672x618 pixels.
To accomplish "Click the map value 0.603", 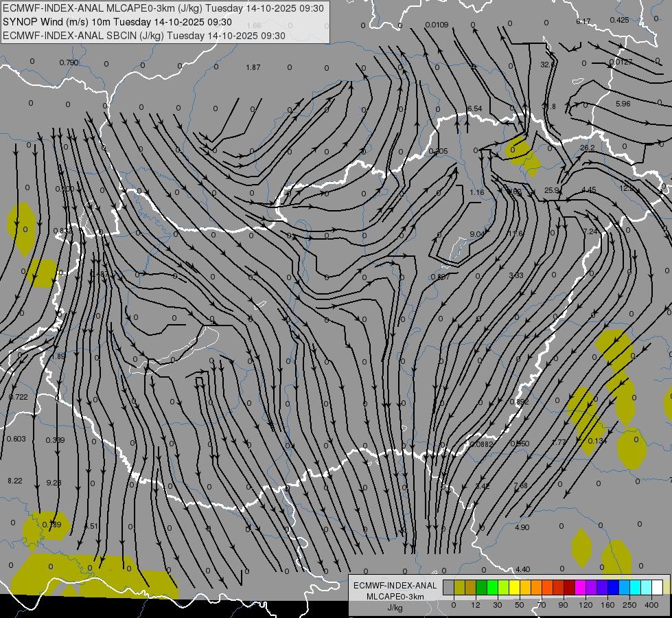I will click(16, 439).
